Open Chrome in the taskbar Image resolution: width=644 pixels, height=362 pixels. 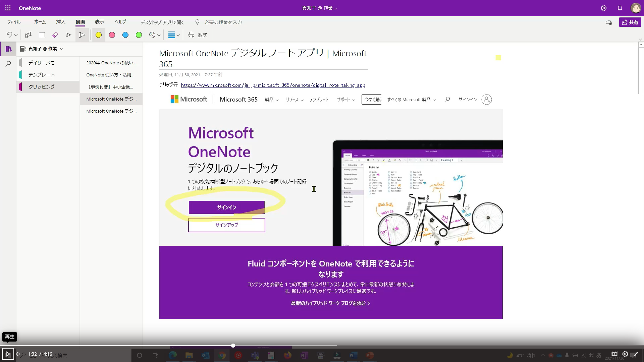(222, 355)
